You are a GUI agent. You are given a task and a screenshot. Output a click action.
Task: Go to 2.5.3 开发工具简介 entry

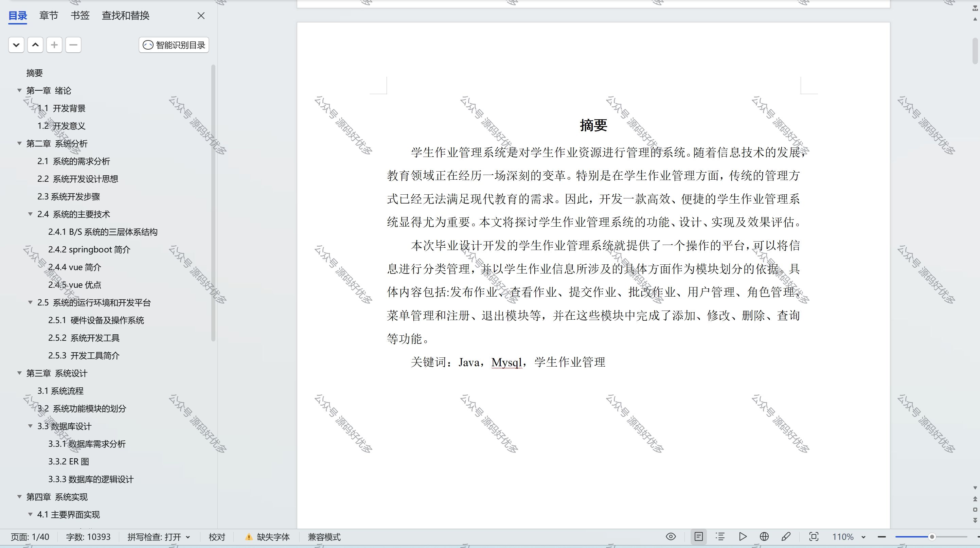[x=84, y=355]
